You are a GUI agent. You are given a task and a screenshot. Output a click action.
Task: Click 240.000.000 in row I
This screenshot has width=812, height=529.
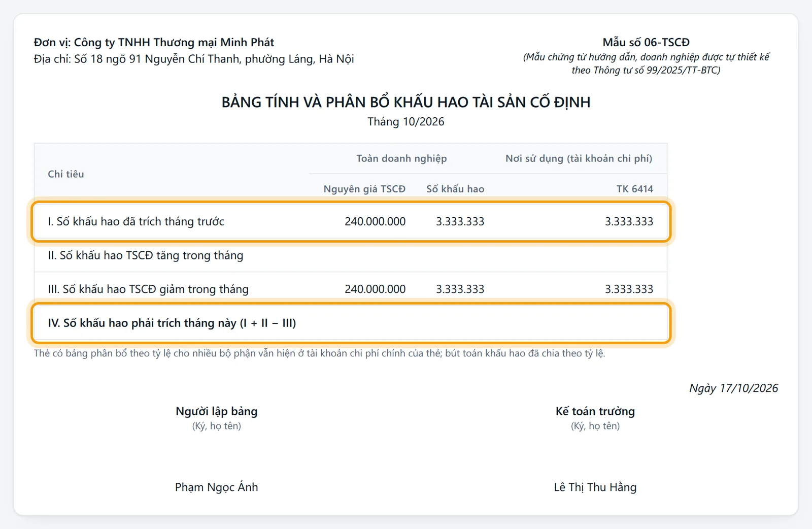click(375, 221)
